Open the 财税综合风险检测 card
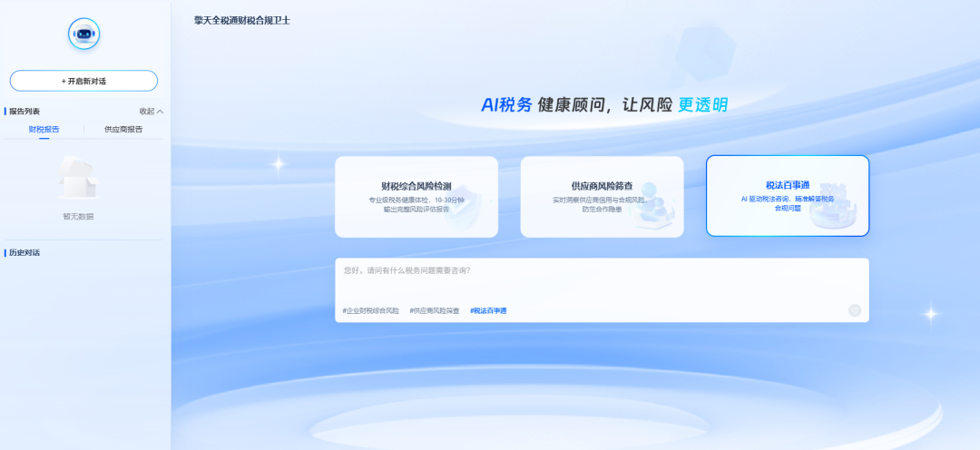The height and width of the screenshot is (450, 980). [x=416, y=197]
